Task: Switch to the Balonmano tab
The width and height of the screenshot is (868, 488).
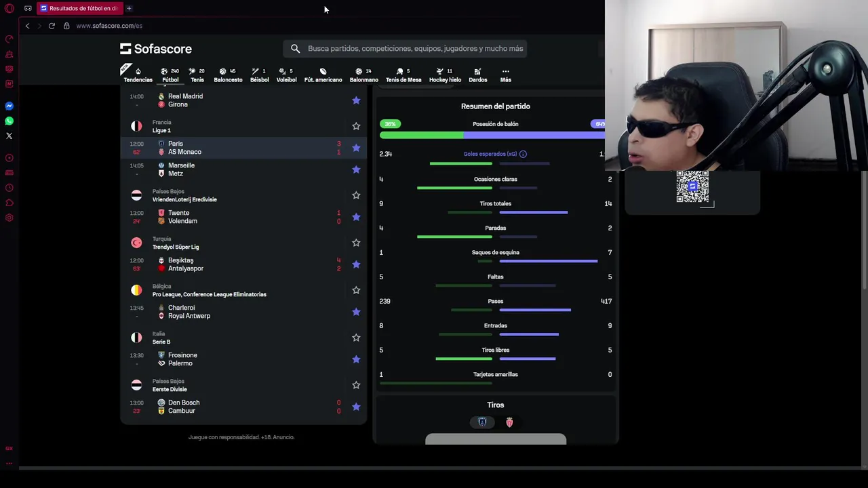Action: coord(363,75)
